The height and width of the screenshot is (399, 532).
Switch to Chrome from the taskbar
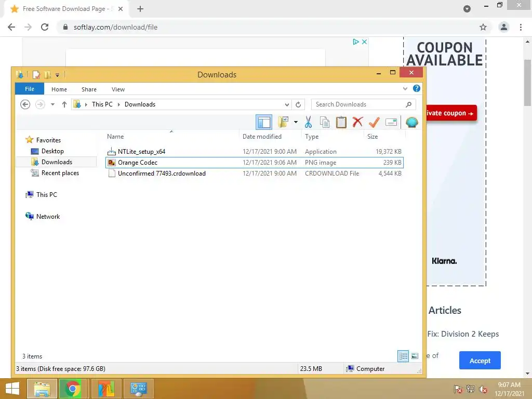pyautogui.click(x=72, y=389)
